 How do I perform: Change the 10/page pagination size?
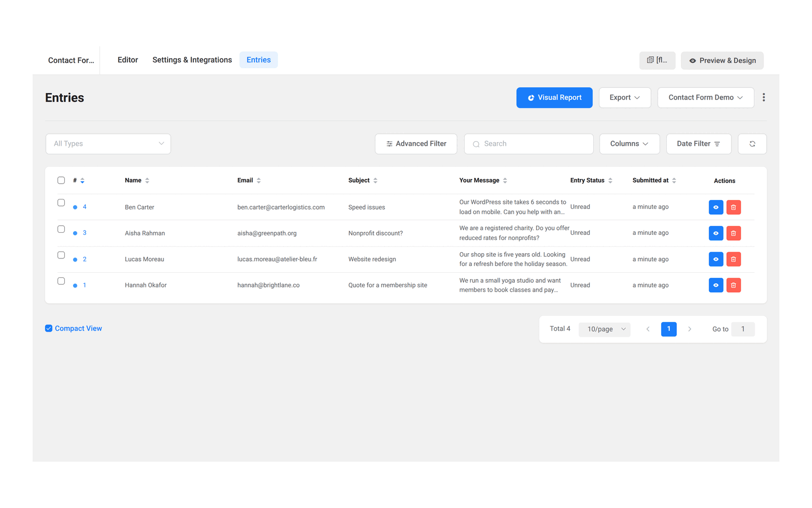[x=605, y=329]
